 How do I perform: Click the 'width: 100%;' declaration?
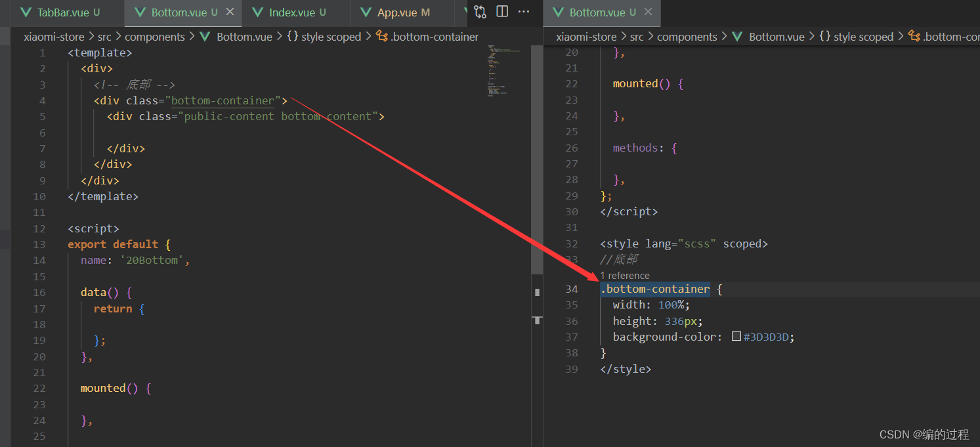pos(652,305)
